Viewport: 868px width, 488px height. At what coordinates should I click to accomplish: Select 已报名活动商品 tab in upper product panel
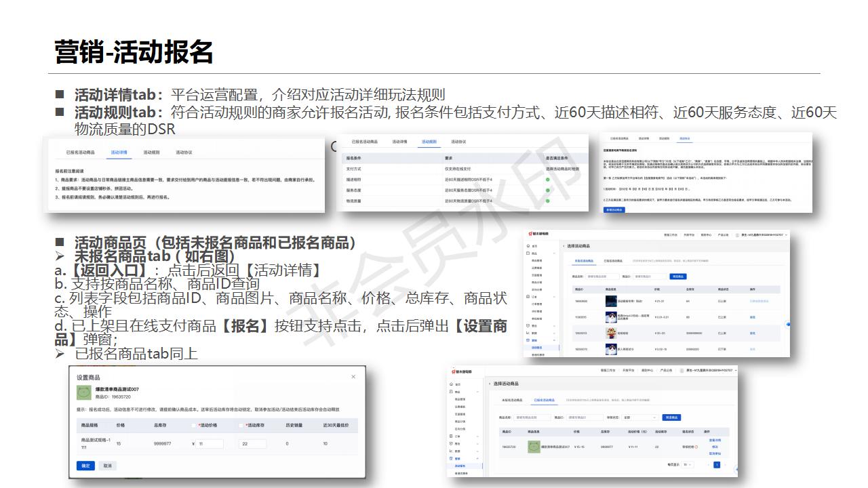[x=613, y=261]
